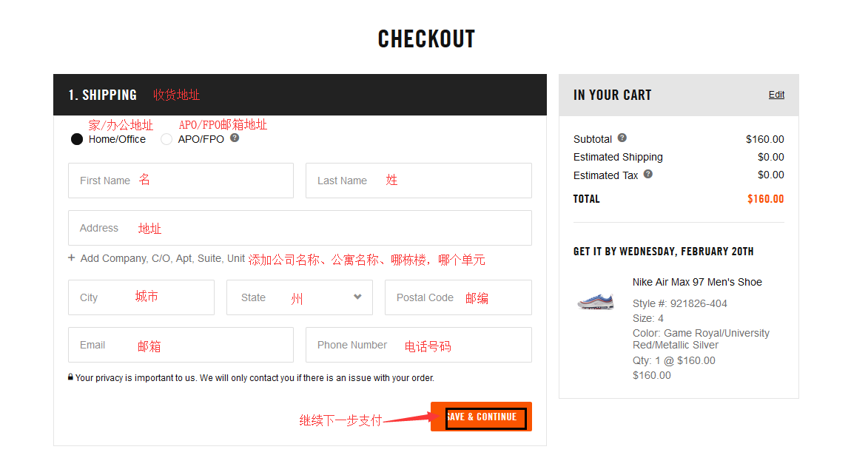The width and height of the screenshot is (868, 458).
Task: Click the Edit cart link
Action: point(776,95)
